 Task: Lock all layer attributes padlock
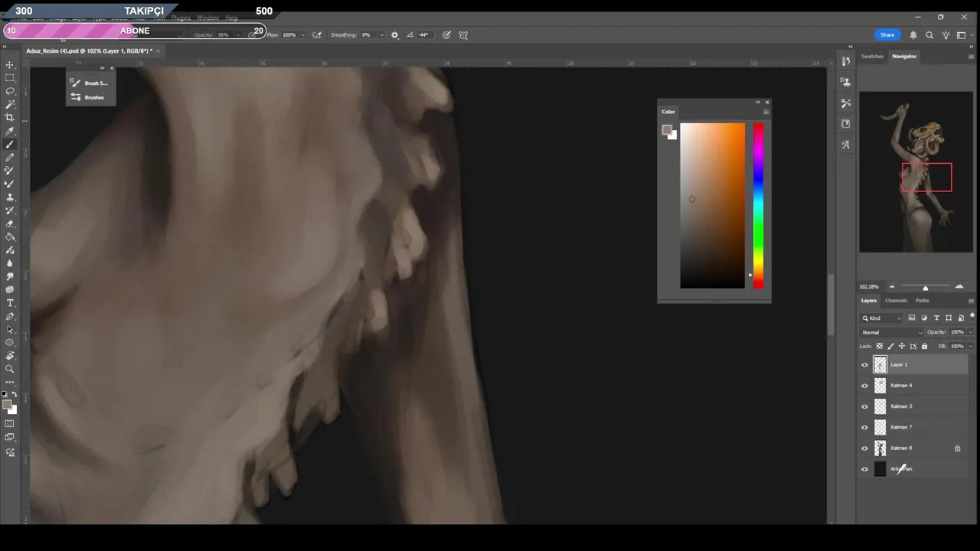[x=924, y=346]
